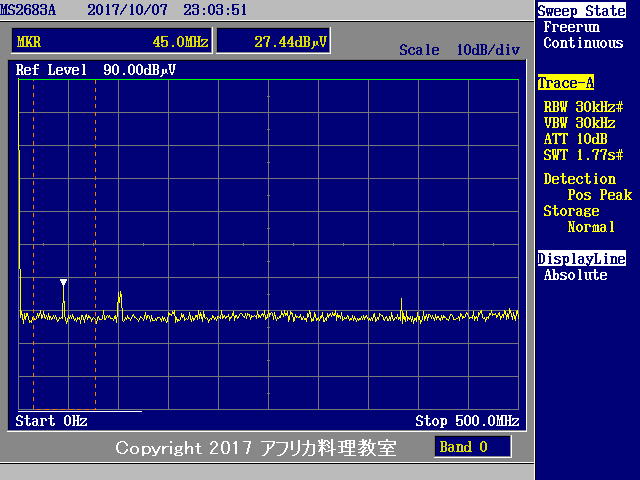The width and height of the screenshot is (640, 480).
Task: Click the Freerun sweep setting
Action: click(571, 27)
